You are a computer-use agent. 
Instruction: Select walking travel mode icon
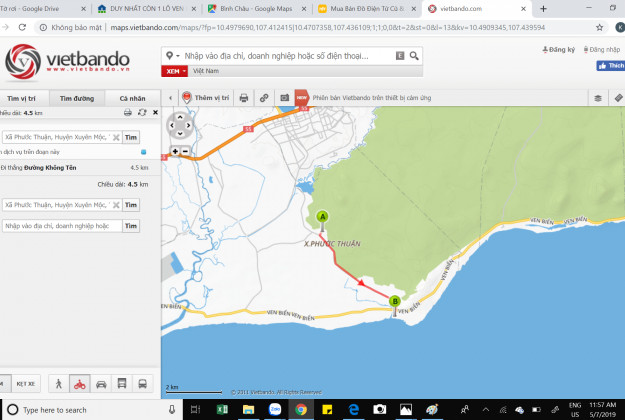click(58, 383)
